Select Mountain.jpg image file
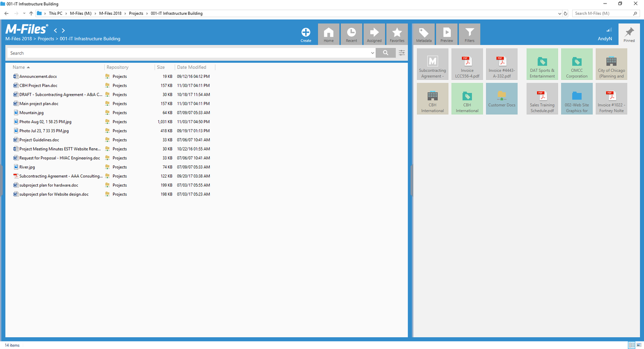 tap(31, 113)
